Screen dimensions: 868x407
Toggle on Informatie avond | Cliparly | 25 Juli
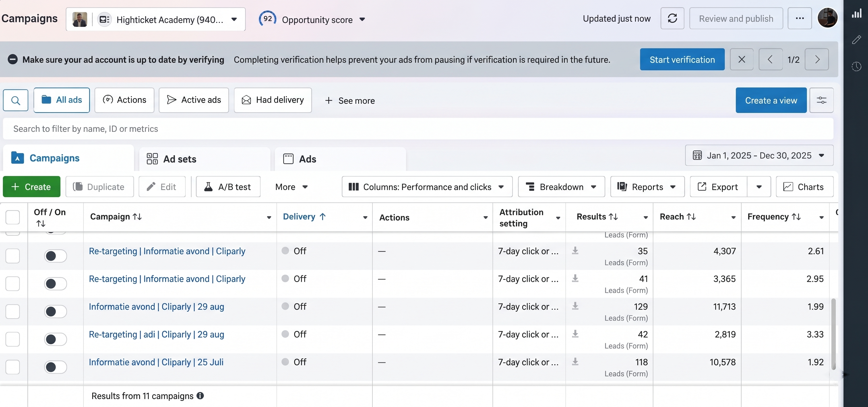click(x=55, y=367)
